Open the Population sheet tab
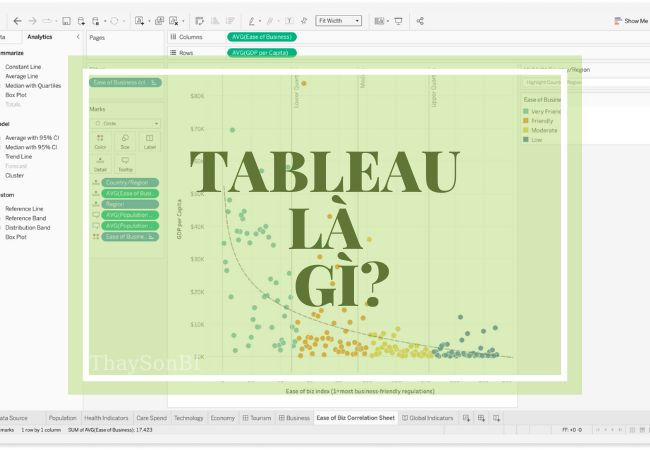Screen dimensions: 650x450 point(63,418)
